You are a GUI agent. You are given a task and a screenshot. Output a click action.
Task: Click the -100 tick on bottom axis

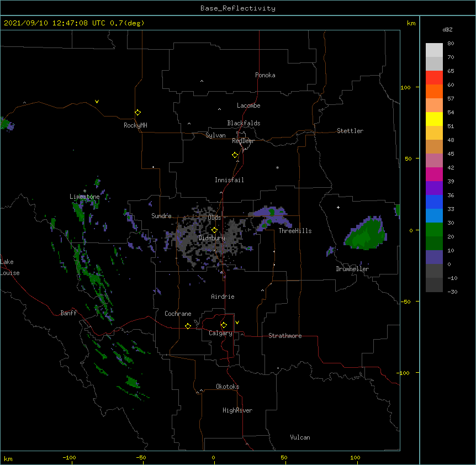click(69, 457)
